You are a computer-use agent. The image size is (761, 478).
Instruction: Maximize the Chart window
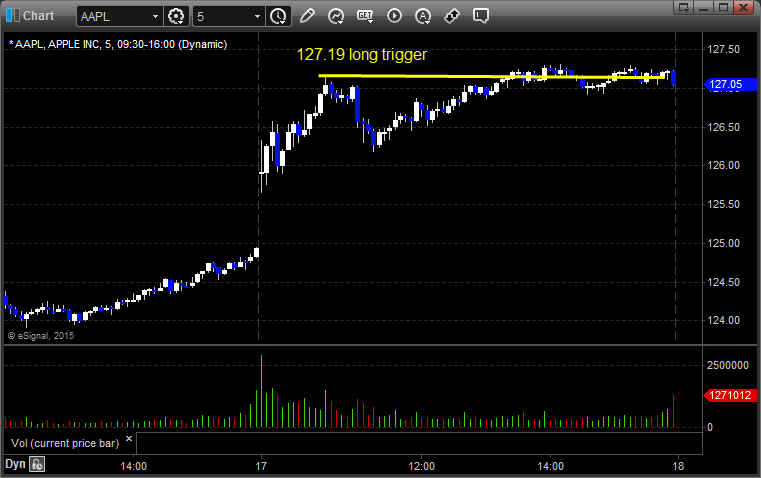tap(723, 7)
